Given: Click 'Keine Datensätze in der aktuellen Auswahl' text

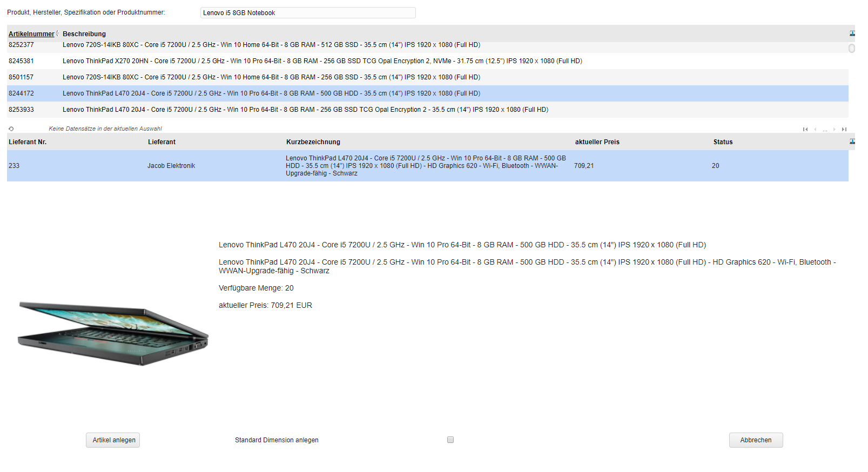Looking at the screenshot, I should (105, 129).
